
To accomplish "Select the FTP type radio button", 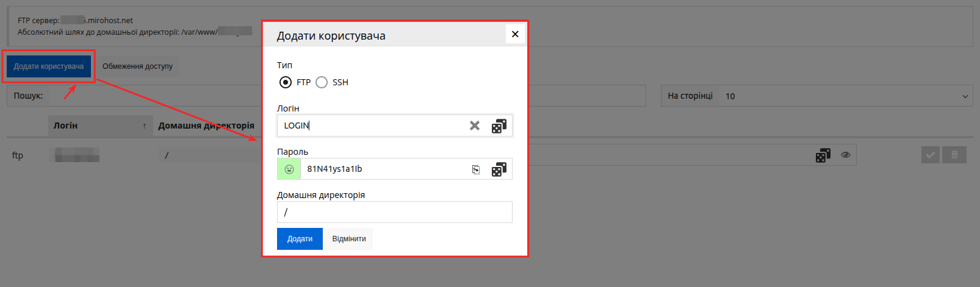I will 286,82.
